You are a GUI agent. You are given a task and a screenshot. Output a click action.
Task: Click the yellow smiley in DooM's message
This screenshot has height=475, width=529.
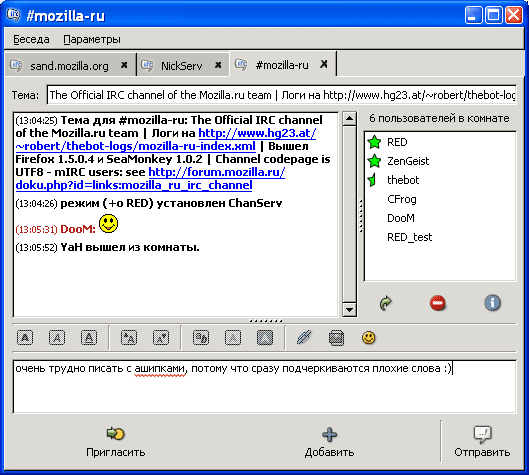tap(108, 223)
